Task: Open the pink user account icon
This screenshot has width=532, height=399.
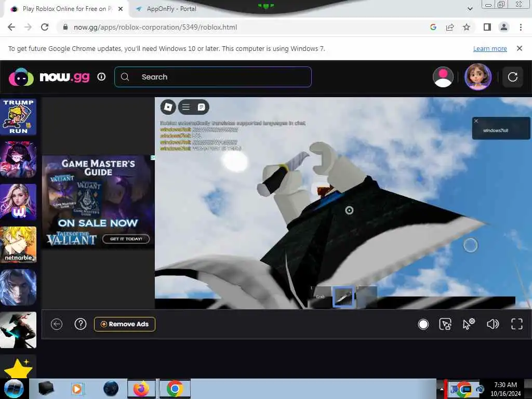Action: (443, 77)
